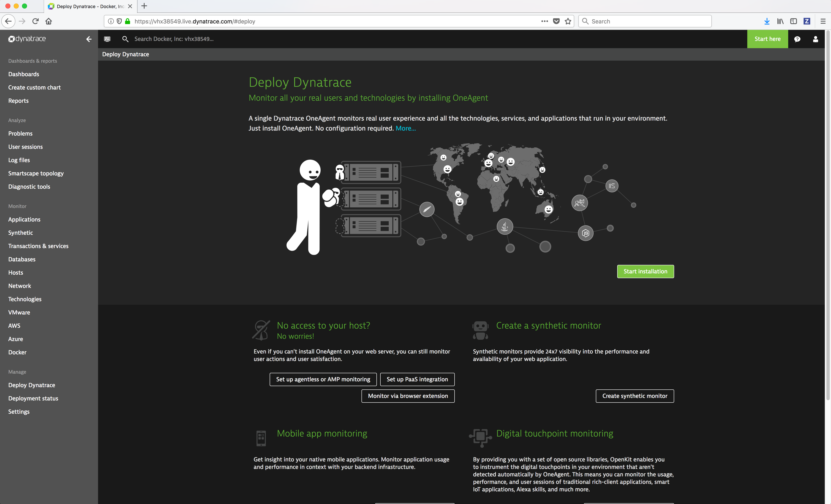Open the Firefox hamburger menu

tap(823, 21)
